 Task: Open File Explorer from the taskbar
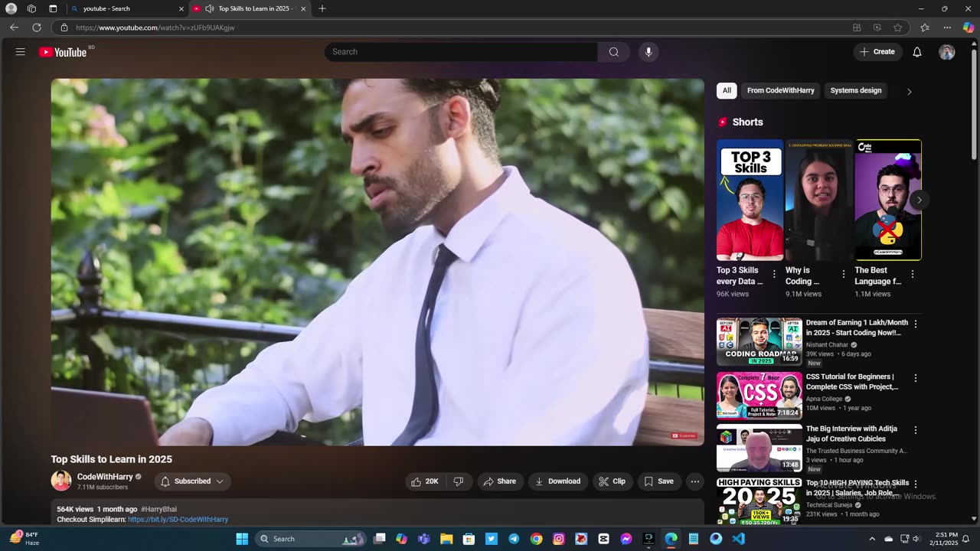click(x=446, y=539)
